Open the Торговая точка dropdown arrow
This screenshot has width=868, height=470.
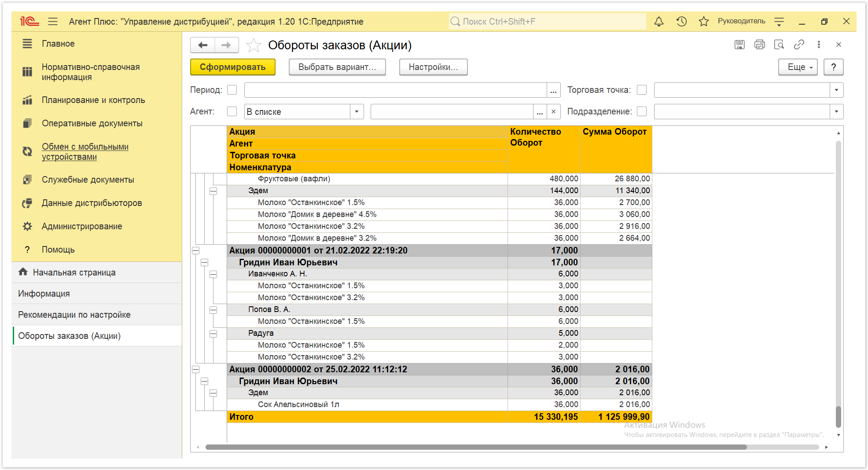pyautogui.click(x=836, y=90)
